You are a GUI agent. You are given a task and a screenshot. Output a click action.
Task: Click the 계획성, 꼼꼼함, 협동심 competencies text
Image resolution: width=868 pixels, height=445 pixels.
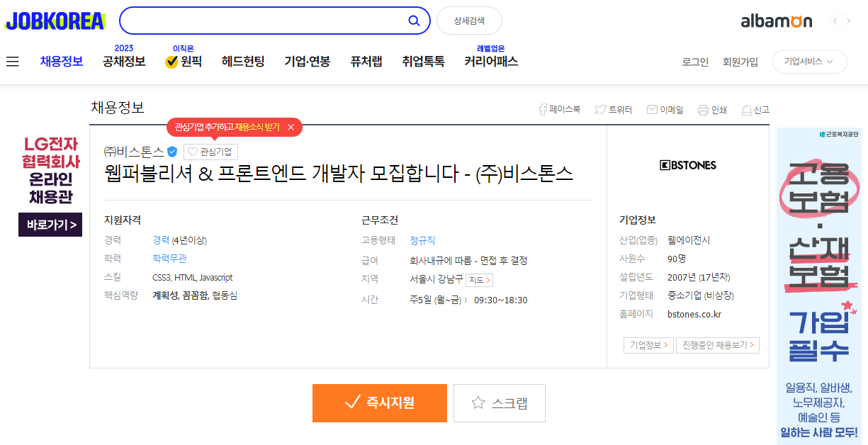pyautogui.click(x=195, y=295)
